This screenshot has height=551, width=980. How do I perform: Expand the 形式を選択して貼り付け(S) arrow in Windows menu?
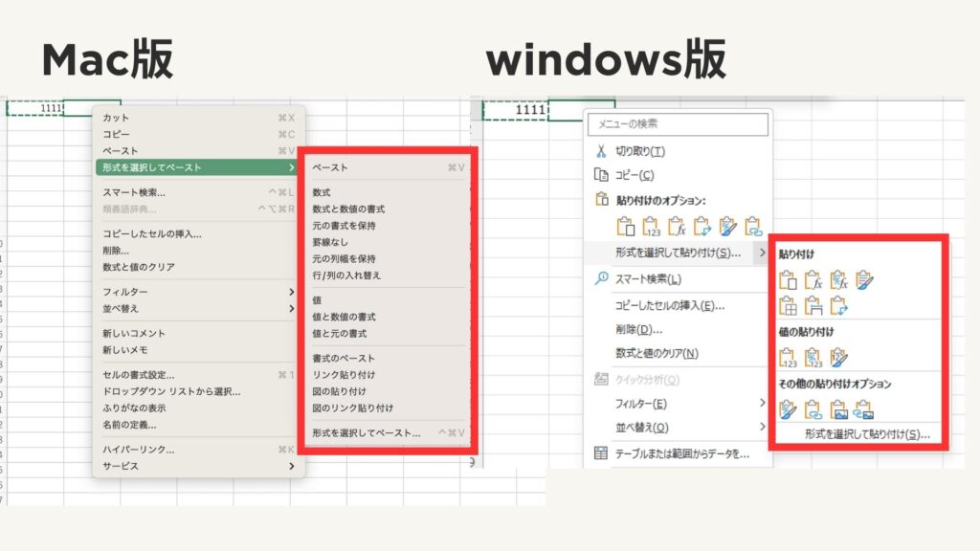point(762,253)
